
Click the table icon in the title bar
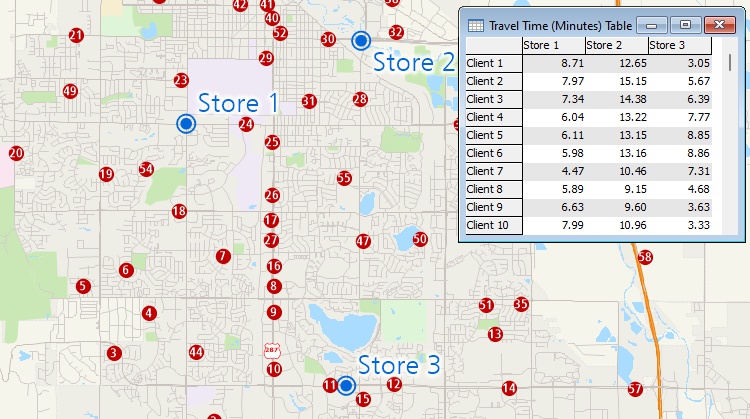coord(476,24)
